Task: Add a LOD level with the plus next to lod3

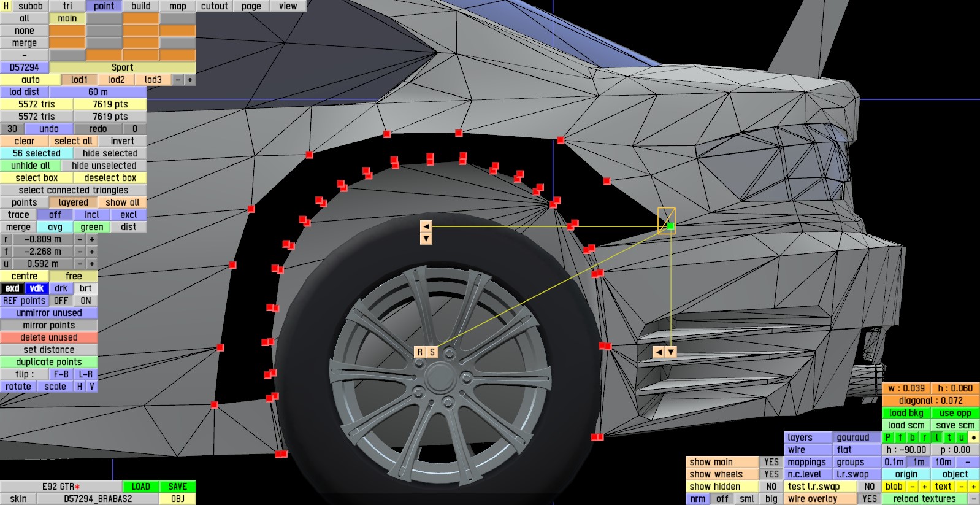Action: tap(190, 80)
